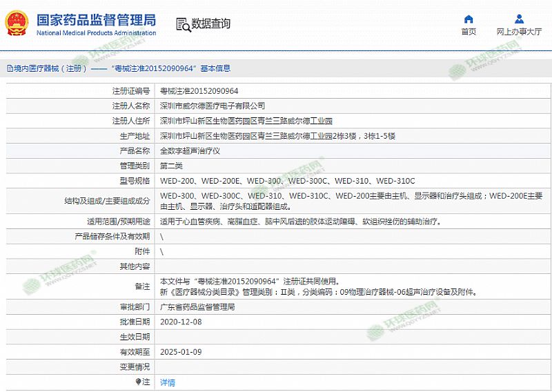Click the 网上办事大厅 person icon
Image resolution: width=552 pixels, height=392 pixels.
point(519,19)
